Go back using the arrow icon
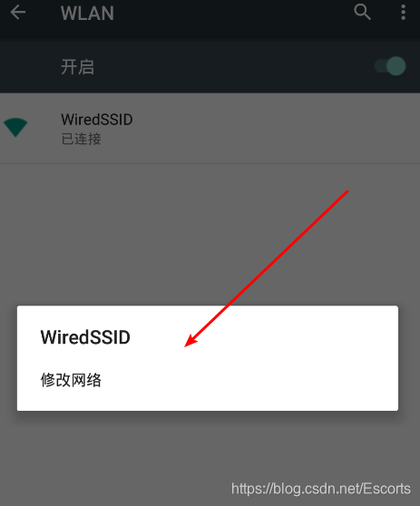 coord(18,13)
